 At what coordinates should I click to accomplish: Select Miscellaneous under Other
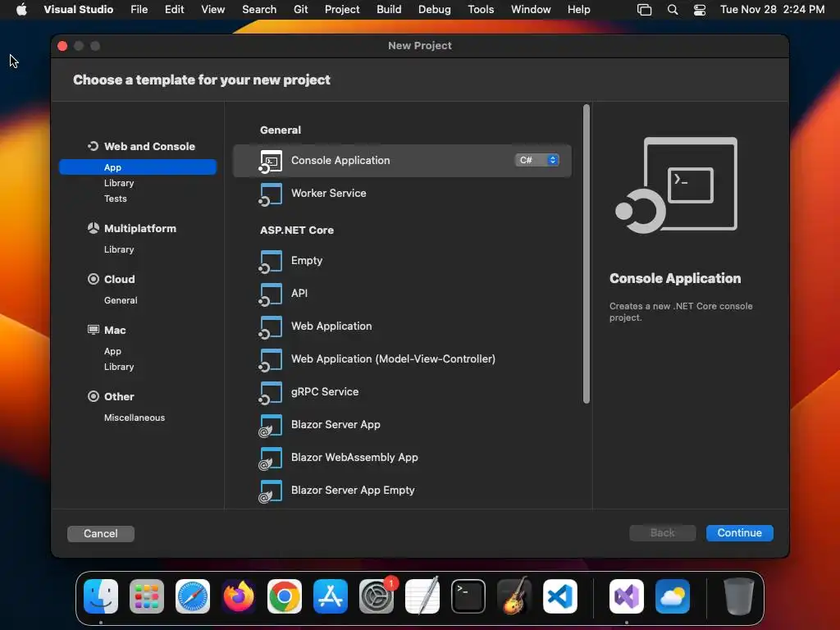coord(135,418)
